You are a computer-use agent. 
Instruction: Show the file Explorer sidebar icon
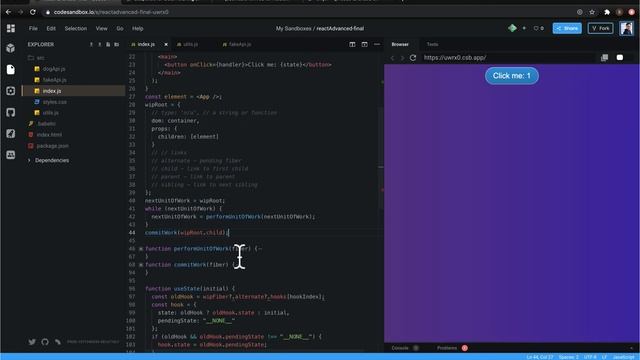click(11, 69)
